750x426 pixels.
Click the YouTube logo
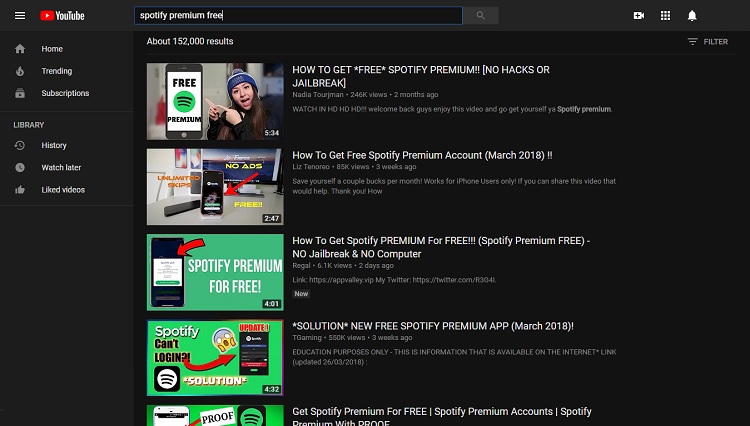click(x=62, y=16)
